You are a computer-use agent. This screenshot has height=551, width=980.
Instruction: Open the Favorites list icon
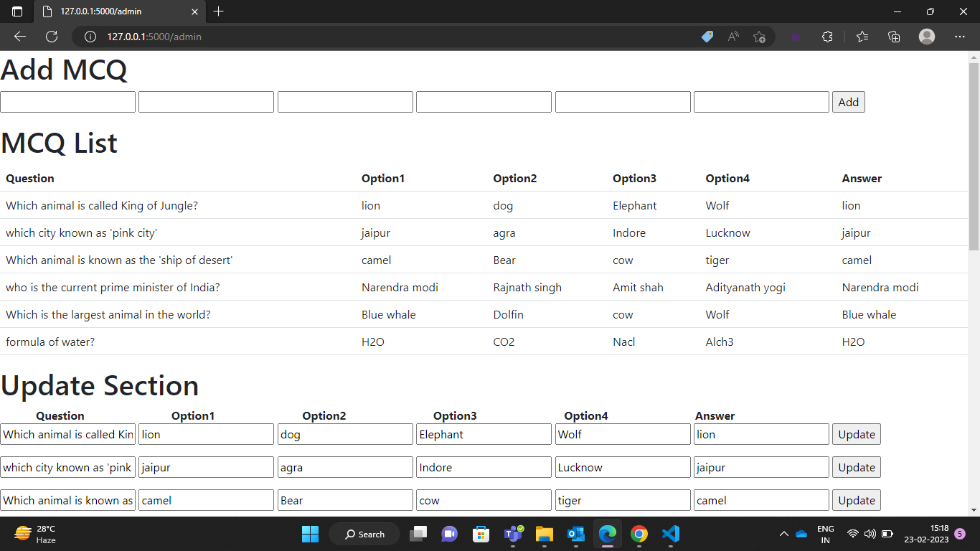click(862, 37)
